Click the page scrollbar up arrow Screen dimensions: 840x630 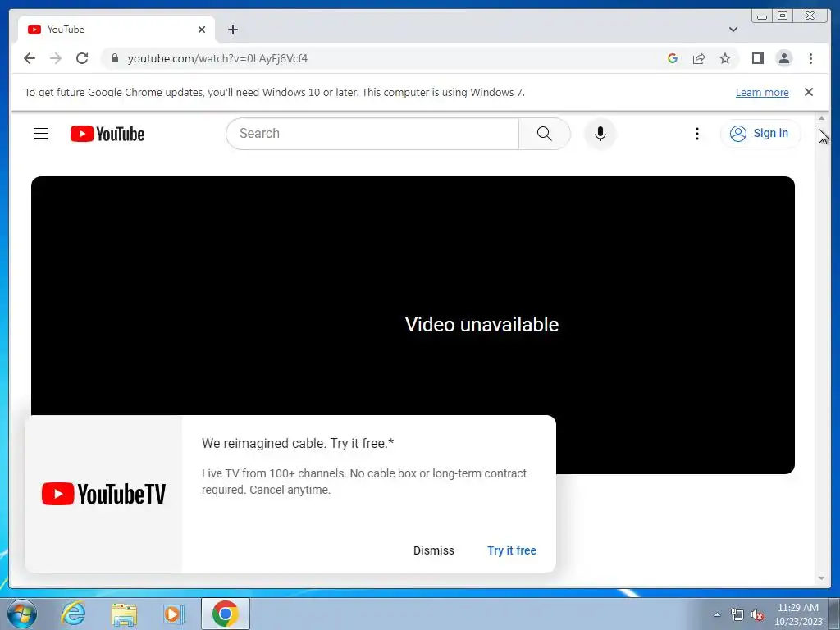point(821,118)
